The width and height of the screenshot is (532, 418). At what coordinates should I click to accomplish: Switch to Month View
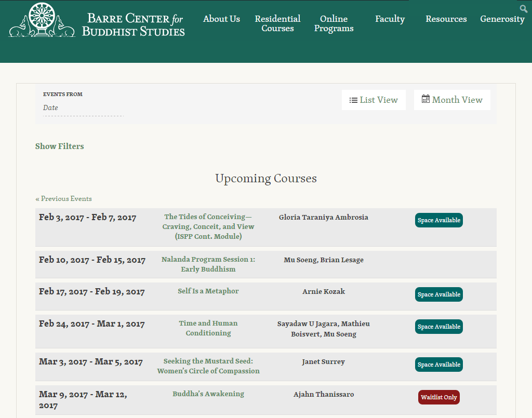(x=452, y=100)
